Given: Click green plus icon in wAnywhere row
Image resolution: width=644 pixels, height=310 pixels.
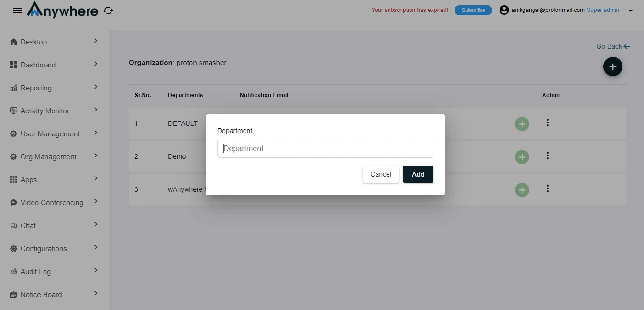Looking at the screenshot, I should pyautogui.click(x=522, y=190).
